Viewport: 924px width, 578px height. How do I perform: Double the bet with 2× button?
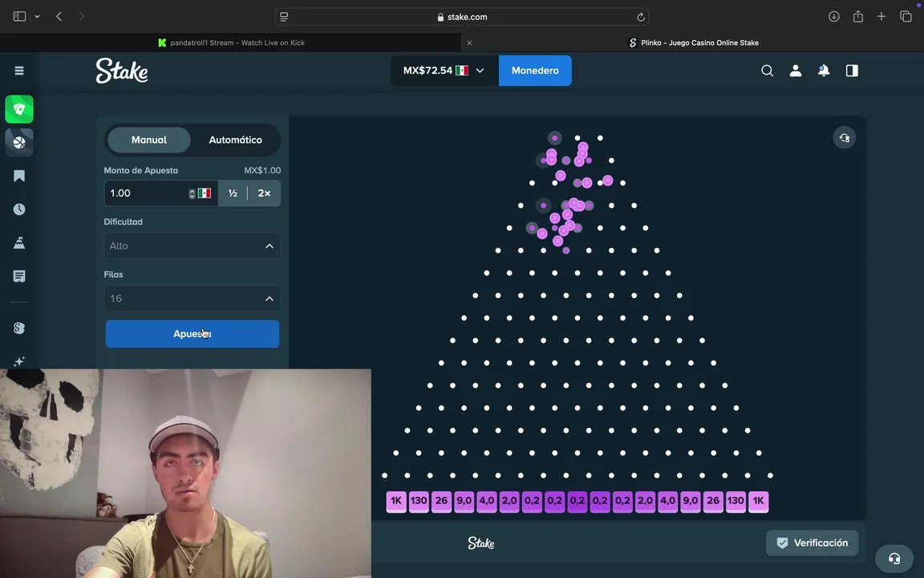[264, 193]
